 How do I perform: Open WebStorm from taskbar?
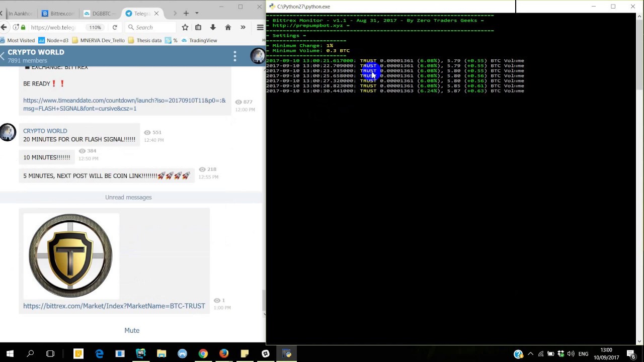point(140,353)
